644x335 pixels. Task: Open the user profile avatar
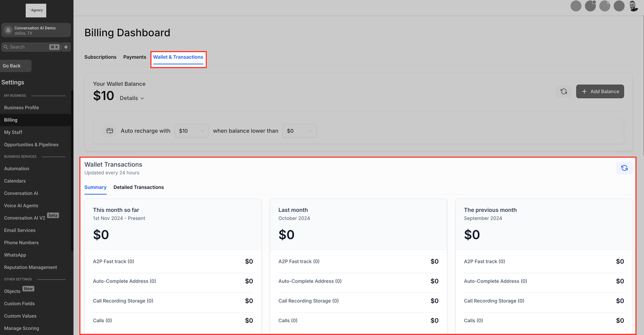634,6
